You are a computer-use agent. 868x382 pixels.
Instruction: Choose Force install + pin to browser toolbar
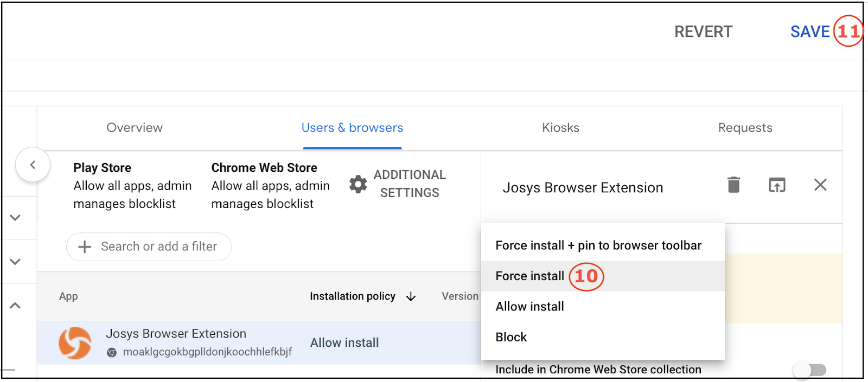603,245
